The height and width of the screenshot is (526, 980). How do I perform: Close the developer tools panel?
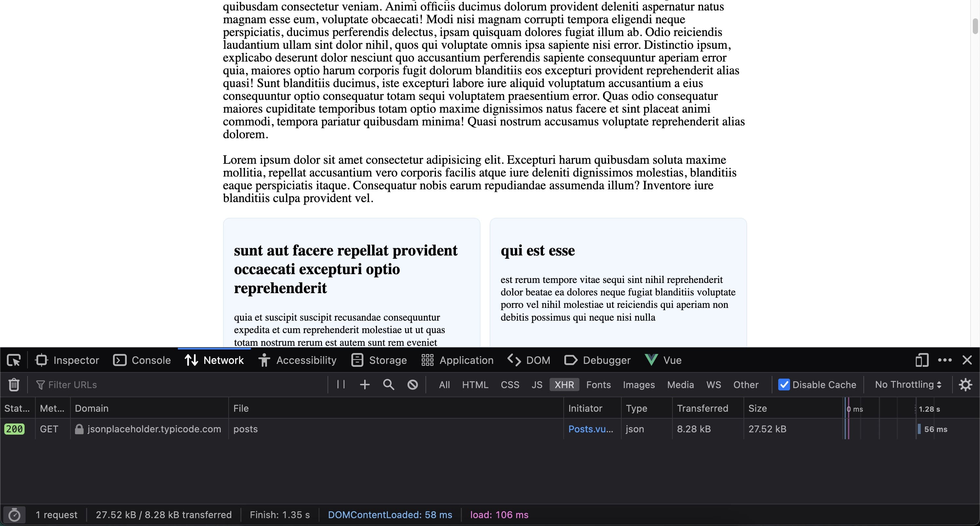(967, 360)
